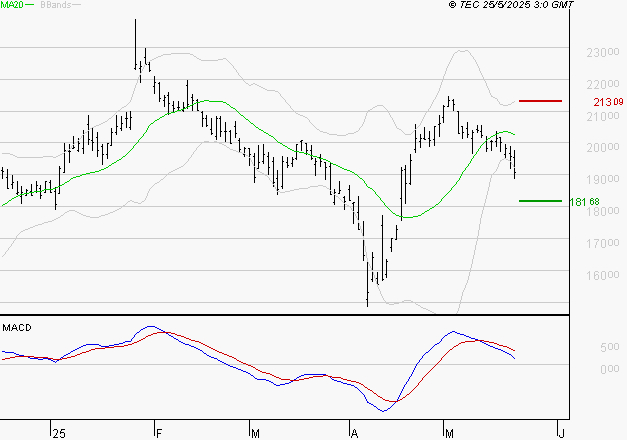Click the 20000 price axis label
Viewport: 627px width, 440px height.
coord(603,148)
